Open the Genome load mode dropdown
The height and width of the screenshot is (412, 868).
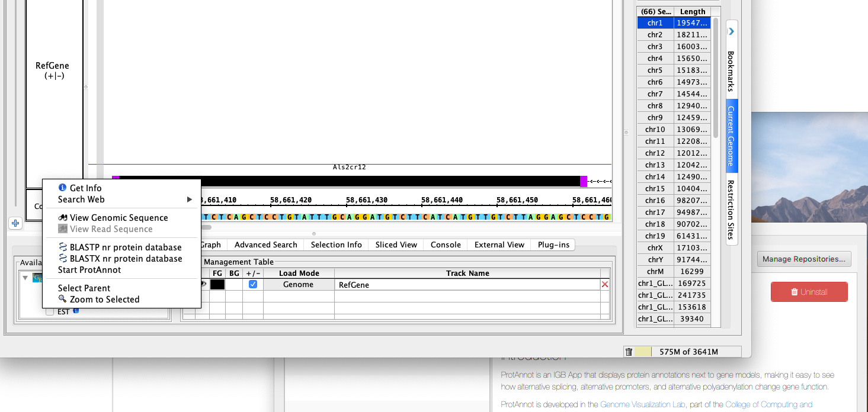tap(298, 285)
